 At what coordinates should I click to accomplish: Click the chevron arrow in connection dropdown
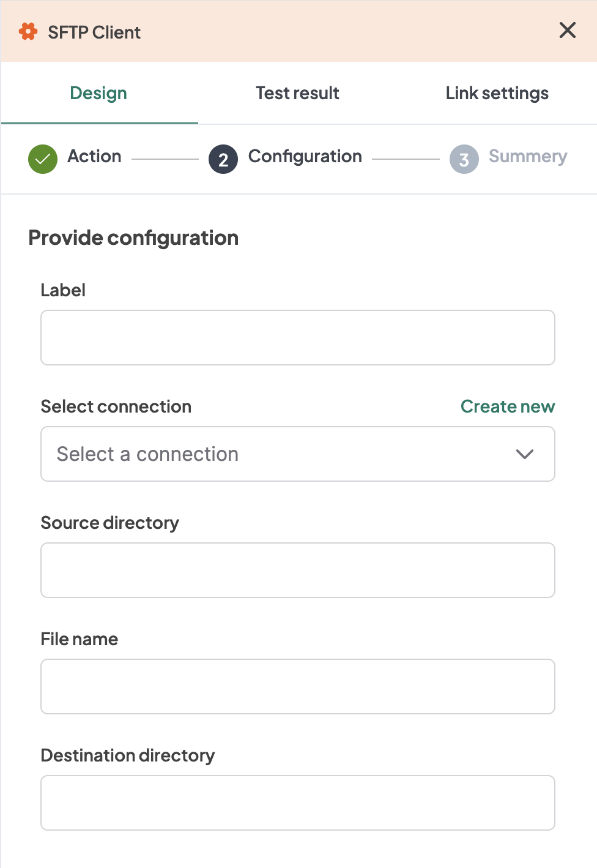[525, 454]
